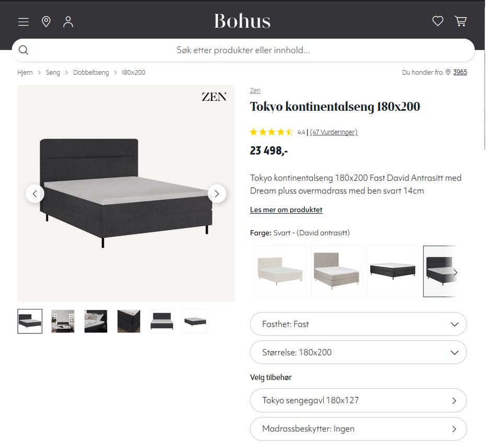
Task: Open the hamburger menu
Action: pyautogui.click(x=23, y=21)
